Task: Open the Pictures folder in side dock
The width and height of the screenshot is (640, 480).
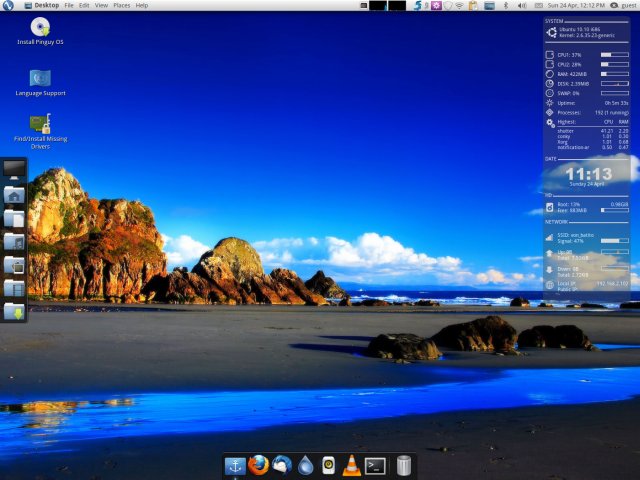Action: point(14,265)
